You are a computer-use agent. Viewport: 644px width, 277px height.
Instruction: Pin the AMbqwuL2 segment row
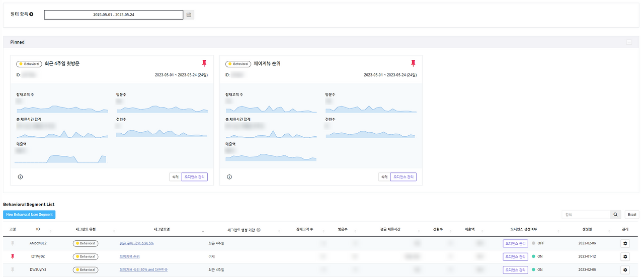(13, 243)
